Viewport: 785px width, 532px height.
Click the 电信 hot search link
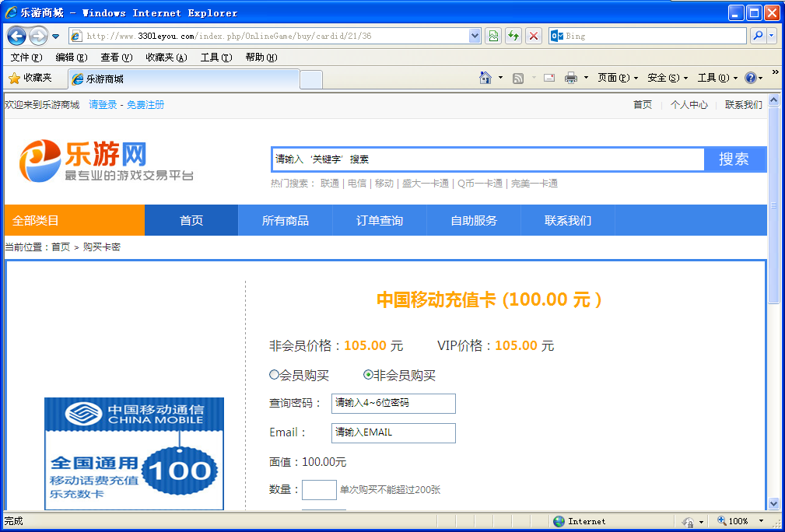coord(357,184)
